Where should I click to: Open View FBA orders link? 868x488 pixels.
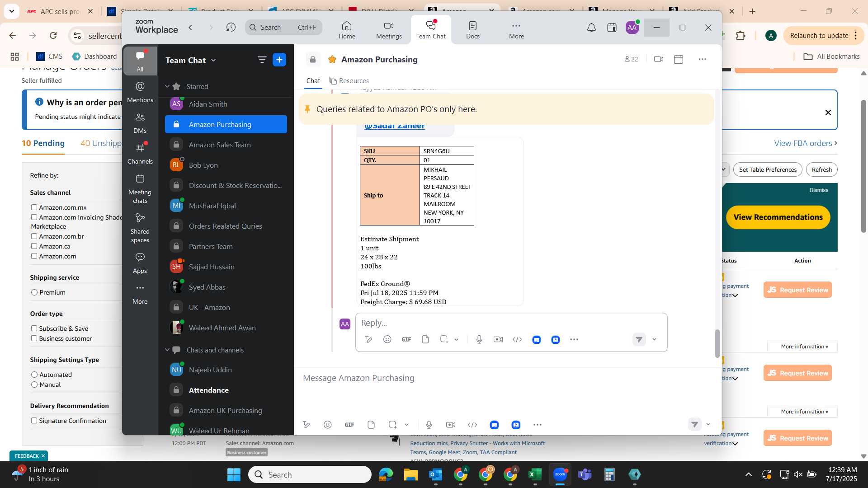(805, 143)
